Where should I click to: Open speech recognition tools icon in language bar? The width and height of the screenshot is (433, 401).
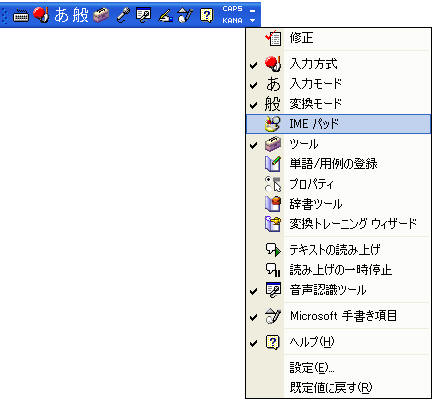pyautogui.click(x=143, y=15)
